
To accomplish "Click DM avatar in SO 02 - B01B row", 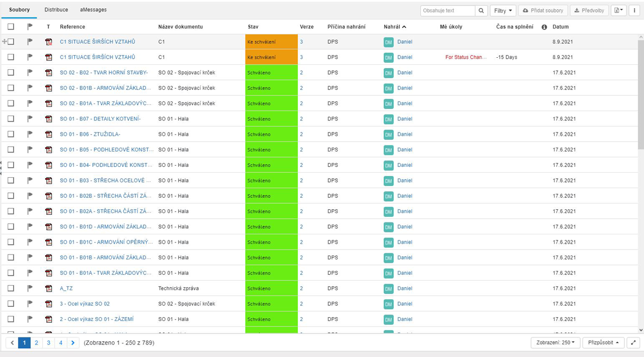I will (x=389, y=89).
